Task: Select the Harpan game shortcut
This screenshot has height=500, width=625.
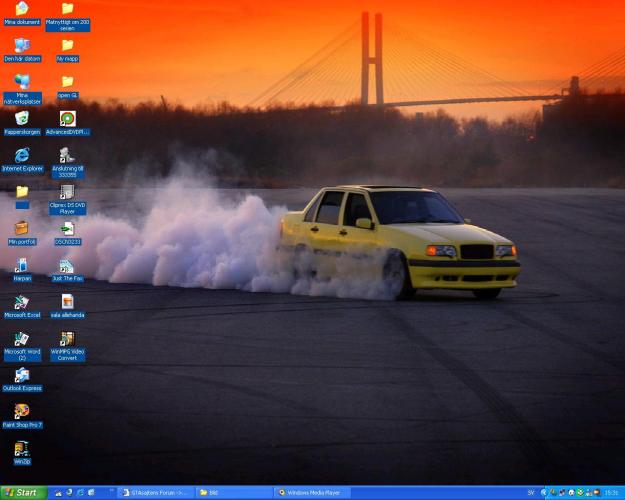Action: point(21,266)
